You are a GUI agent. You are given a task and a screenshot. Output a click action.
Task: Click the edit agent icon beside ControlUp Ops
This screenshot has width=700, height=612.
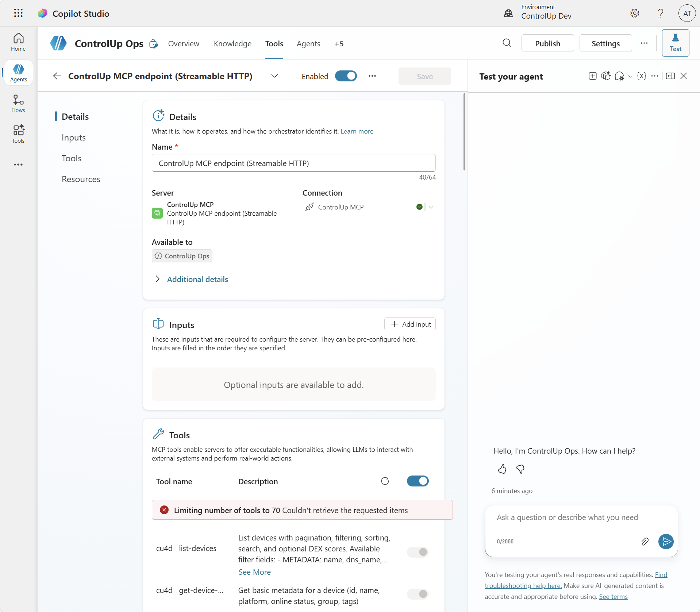(x=154, y=44)
